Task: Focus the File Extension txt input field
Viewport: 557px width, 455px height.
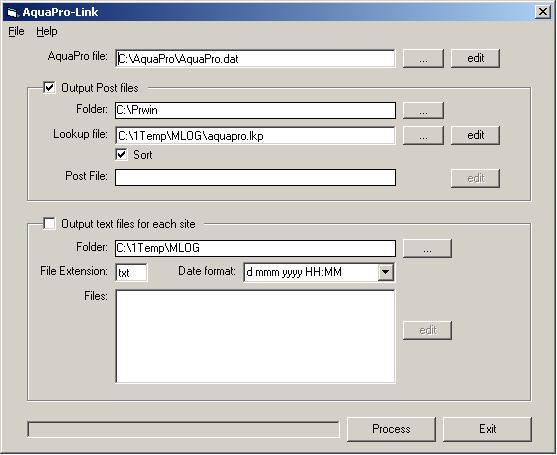Action: point(131,273)
